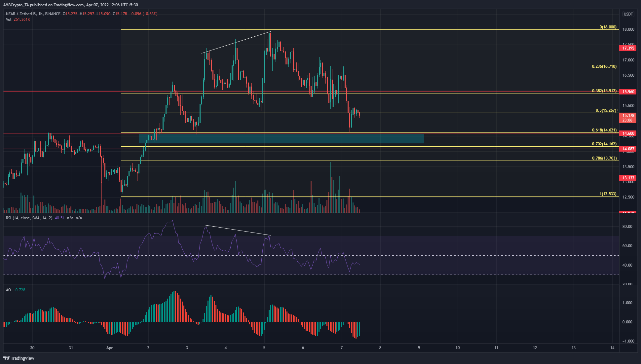Click date label 10 on time axis
This screenshot has height=364, width=641.
[458, 348]
